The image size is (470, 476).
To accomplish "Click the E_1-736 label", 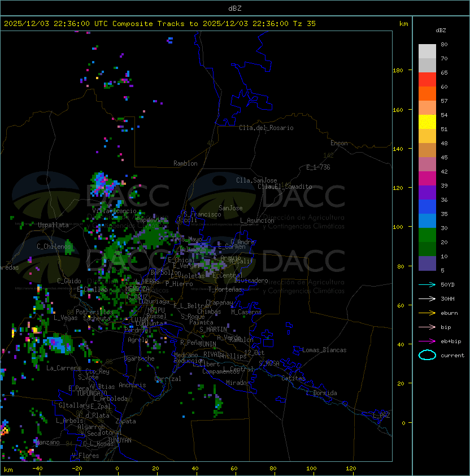I will coord(318,167).
